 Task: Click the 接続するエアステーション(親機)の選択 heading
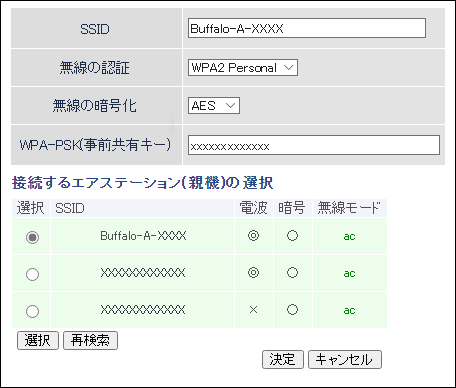tap(143, 183)
